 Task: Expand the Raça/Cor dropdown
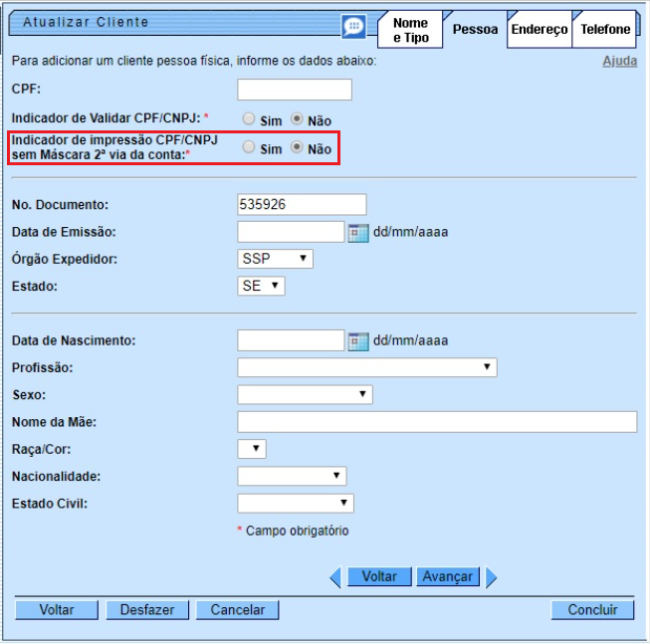252,449
